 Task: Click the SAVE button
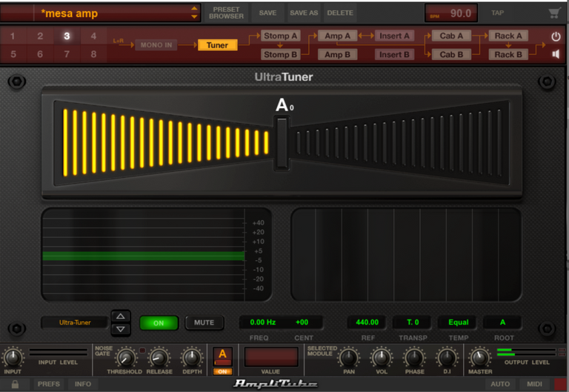[x=267, y=13]
